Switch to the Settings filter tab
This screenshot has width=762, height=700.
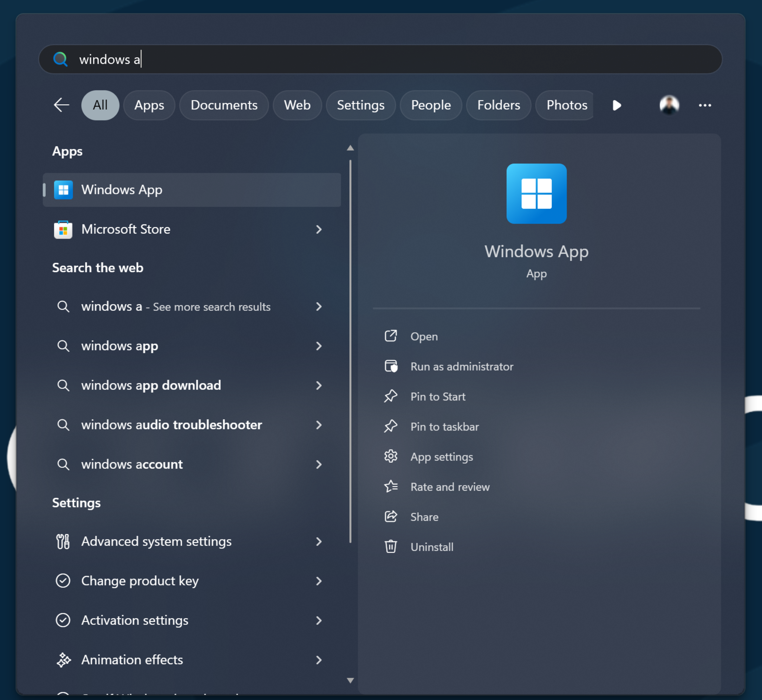(360, 105)
